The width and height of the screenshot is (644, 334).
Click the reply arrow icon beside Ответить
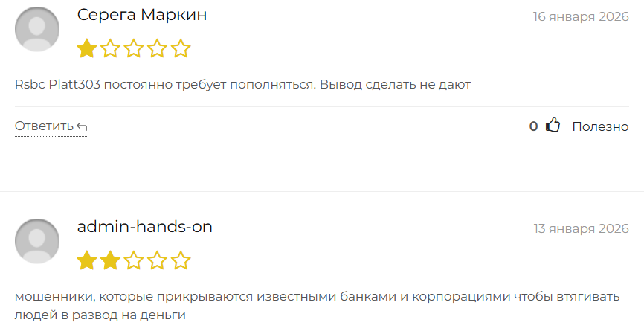[x=82, y=126]
